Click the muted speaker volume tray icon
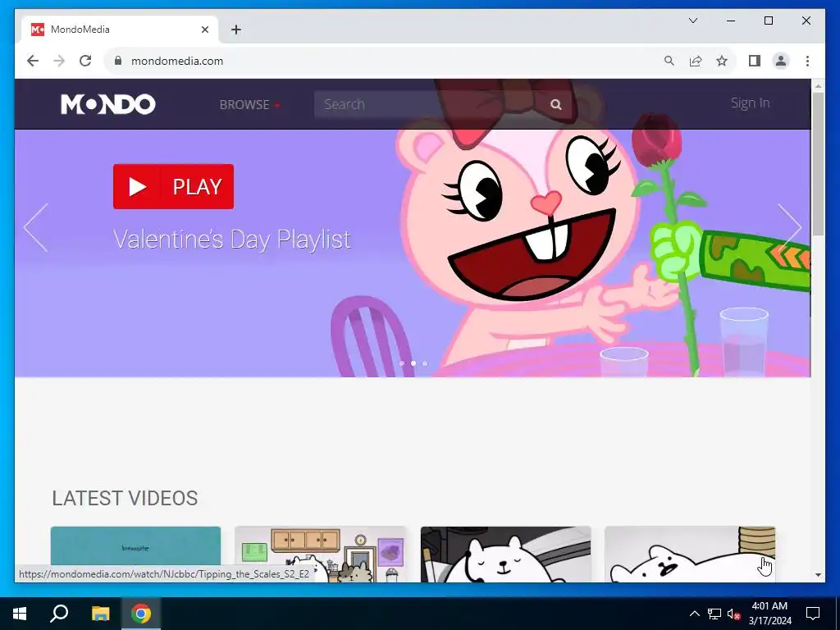Image resolution: width=840 pixels, height=630 pixels. [733, 614]
